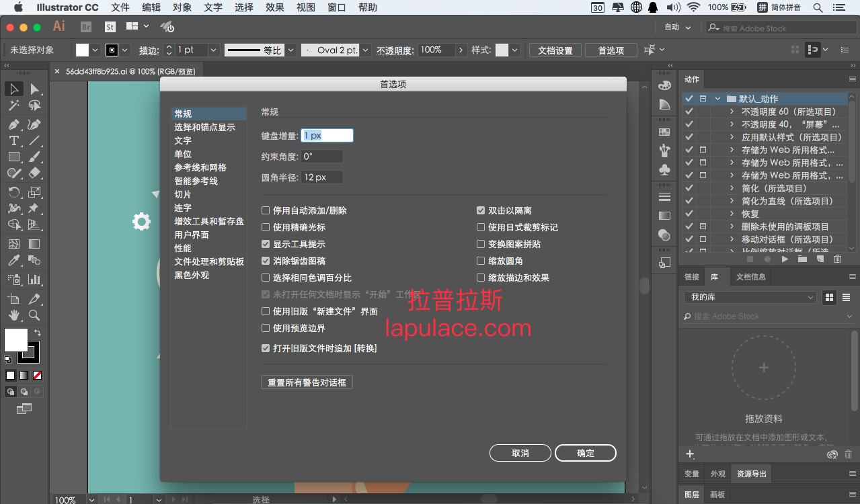Choose the Eyedropper tool
This screenshot has height=504, width=860.
tap(14, 260)
